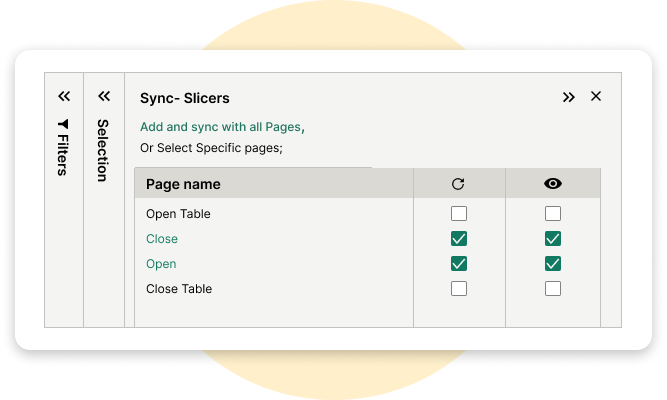Click Add and sync with all Pages link
This screenshot has height=400, width=667.
click(222, 127)
